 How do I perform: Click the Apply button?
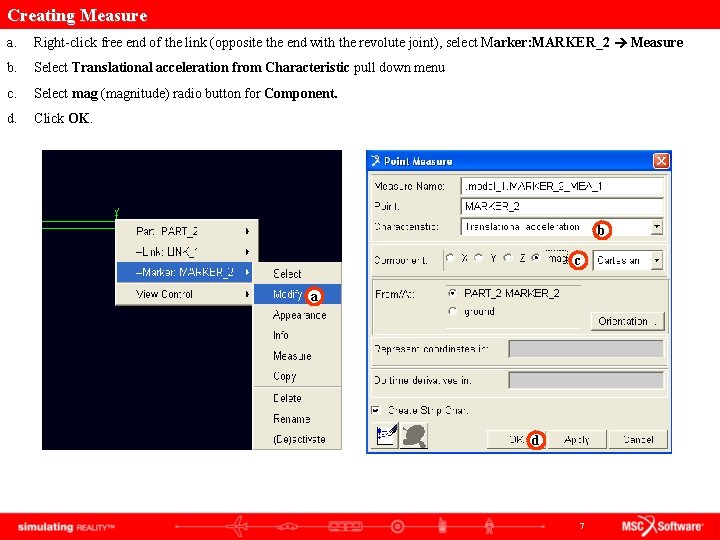coord(577,439)
